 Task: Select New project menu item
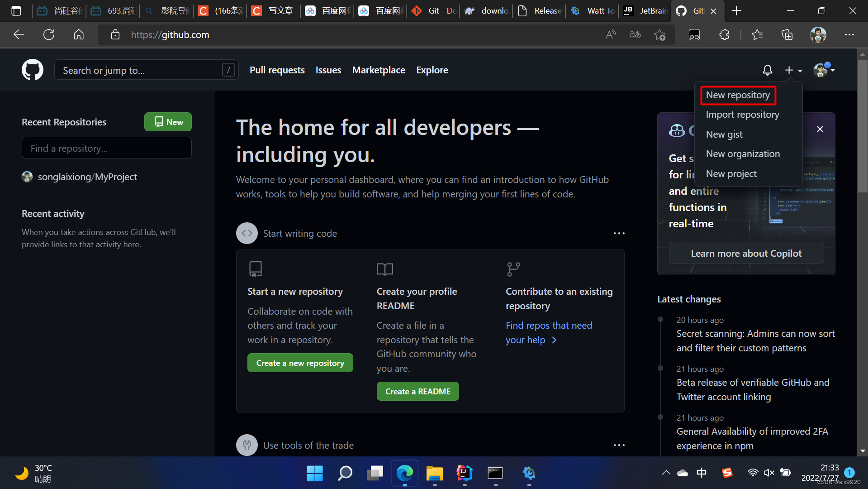point(731,174)
